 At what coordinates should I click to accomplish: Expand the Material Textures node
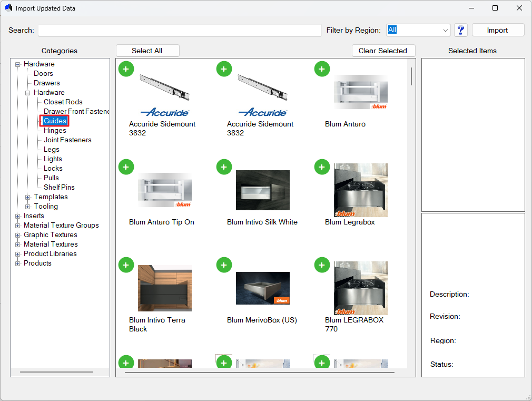[x=17, y=245]
